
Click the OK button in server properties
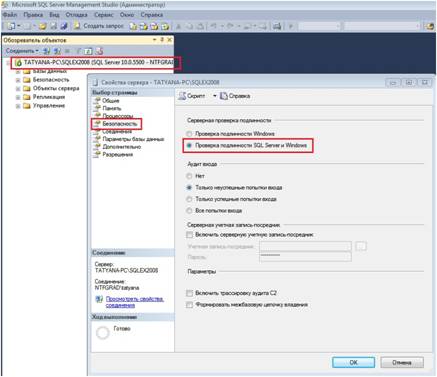[353, 362]
